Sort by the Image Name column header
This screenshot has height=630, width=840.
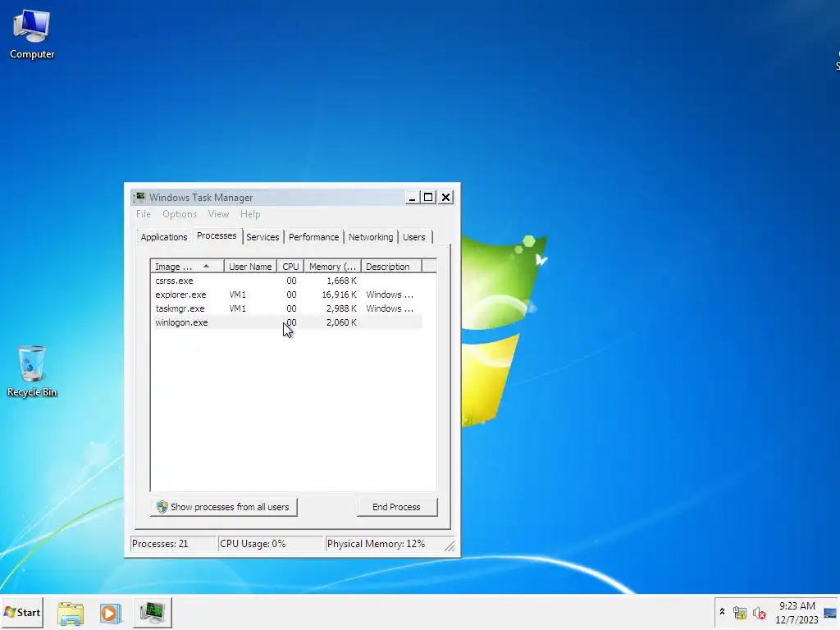coord(187,267)
